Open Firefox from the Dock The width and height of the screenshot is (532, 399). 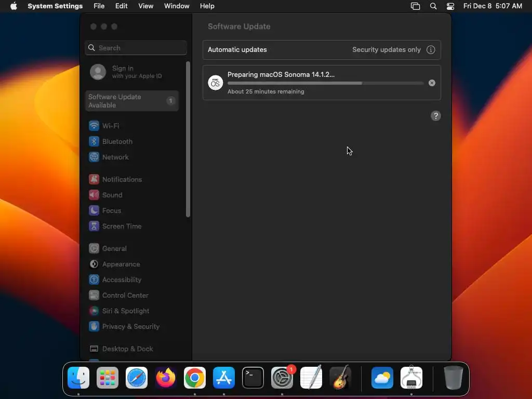click(166, 378)
